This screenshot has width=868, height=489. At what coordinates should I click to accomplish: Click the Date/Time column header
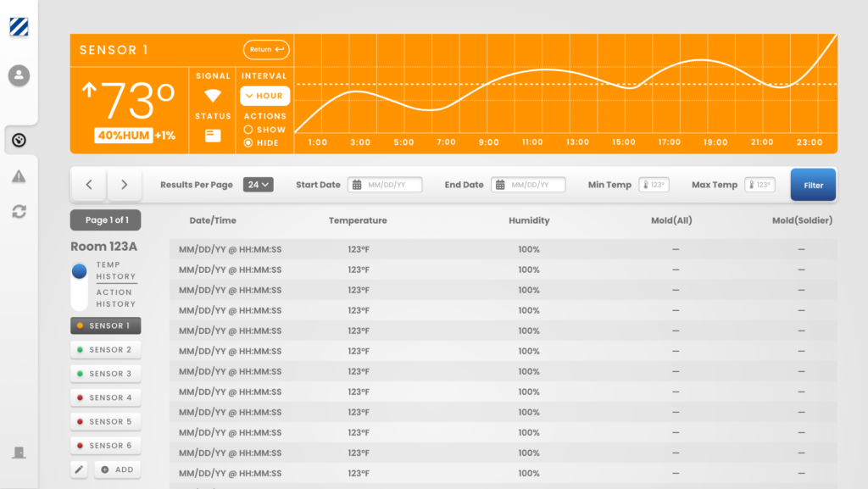coord(213,220)
